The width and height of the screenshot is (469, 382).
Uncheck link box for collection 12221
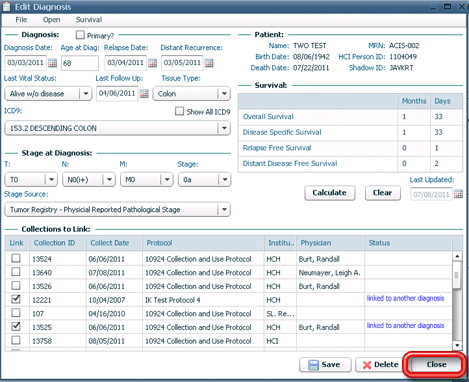point(16,299)
